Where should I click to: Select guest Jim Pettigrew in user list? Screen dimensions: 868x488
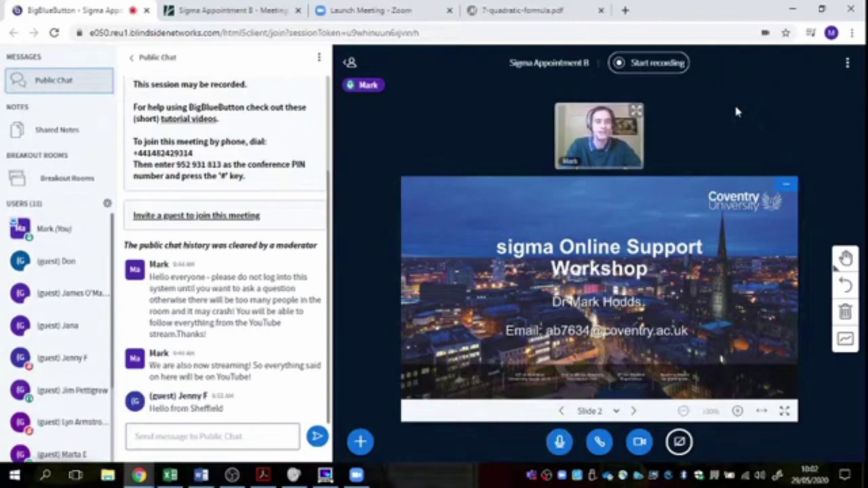57,390
